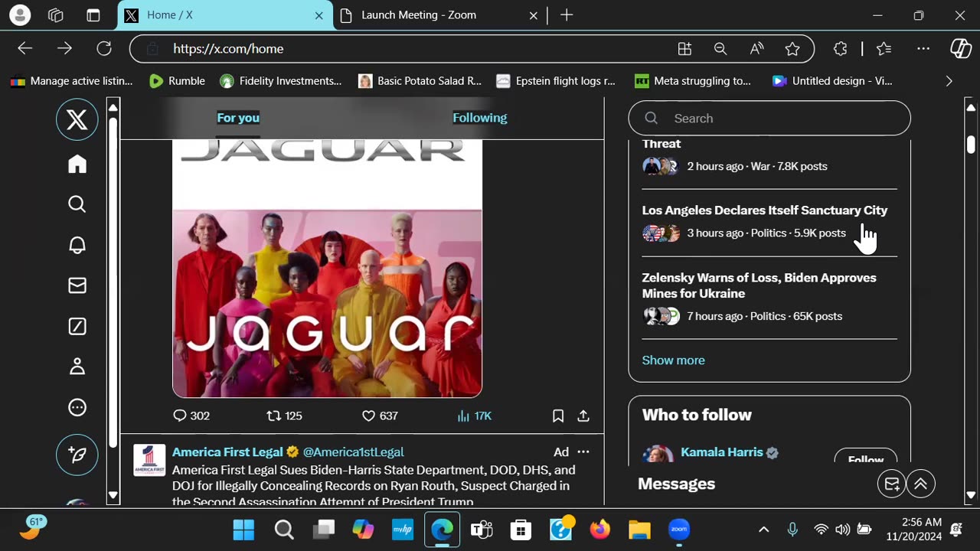980x551 pixels.
Task: Click the page scrollbar down arrow
Action: click(971, 495)
